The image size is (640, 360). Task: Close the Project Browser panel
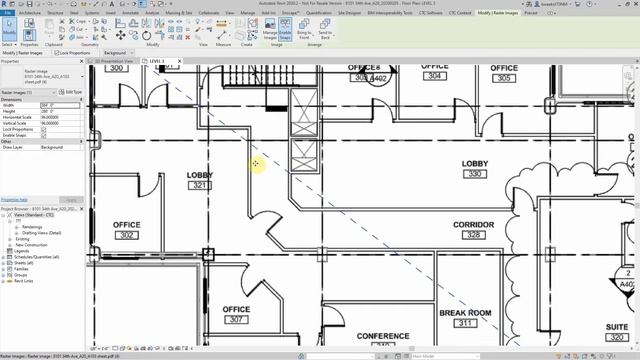click(x=81, y=209)
